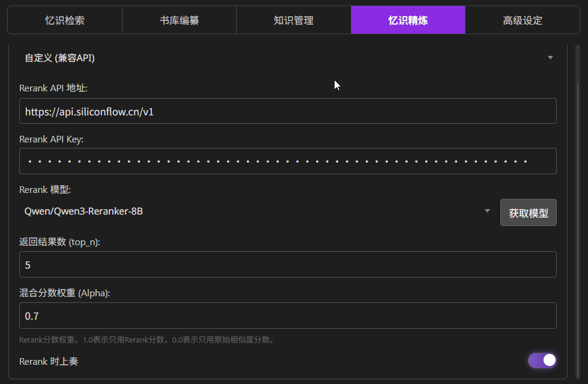The width and height of the screenshot is (588, 384).
Task: Switch to the 忆识检索 tab
Action: coord(65,20)
